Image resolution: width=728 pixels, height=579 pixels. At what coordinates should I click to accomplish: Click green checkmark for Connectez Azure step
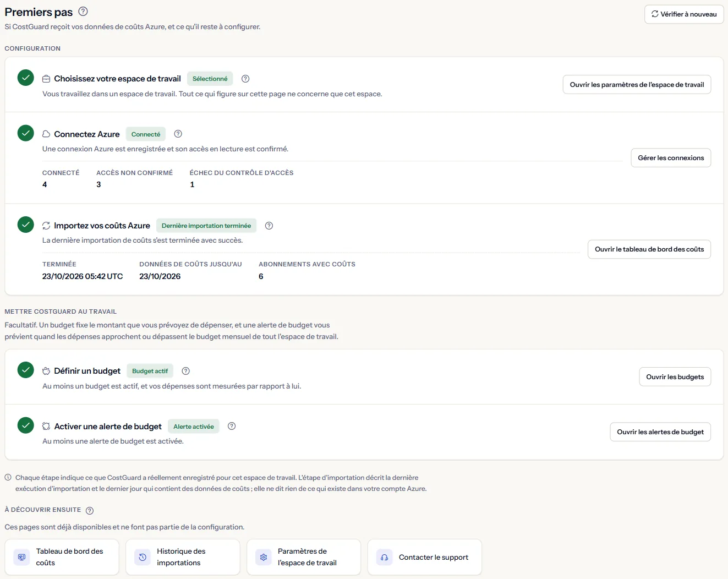click(x=26, y=133)
